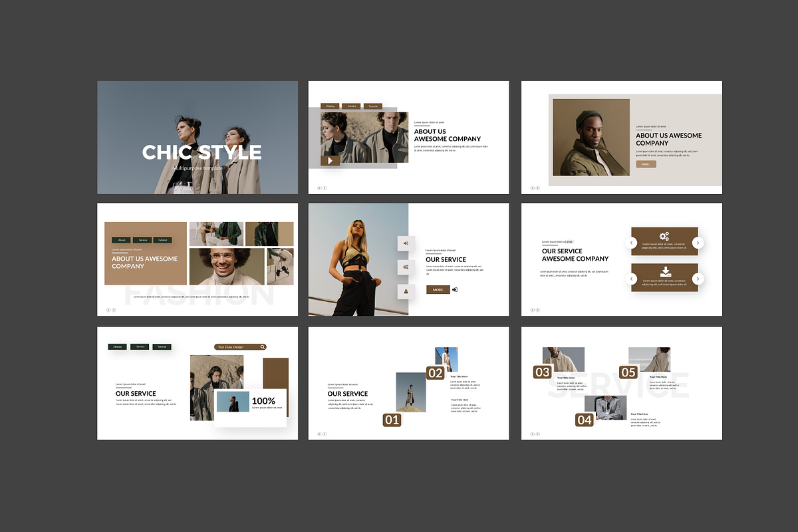The image size is (798, 532).
Task: Click previous circle on the beanie man slide
Action: (x=532, y=188)
